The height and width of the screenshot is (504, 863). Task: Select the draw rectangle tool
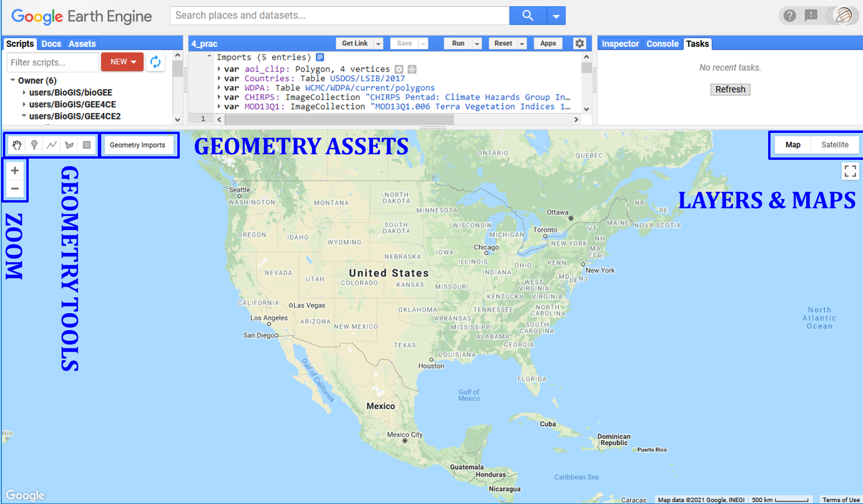[x=87, y=145]
